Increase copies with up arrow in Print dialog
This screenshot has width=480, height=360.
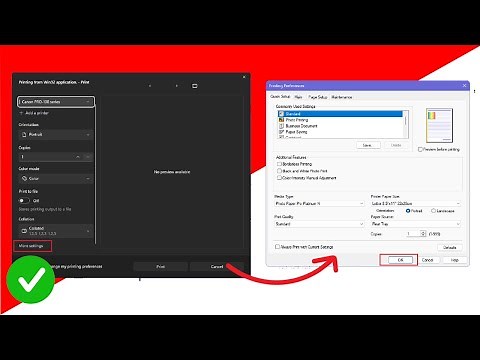(x=78, y=157)
